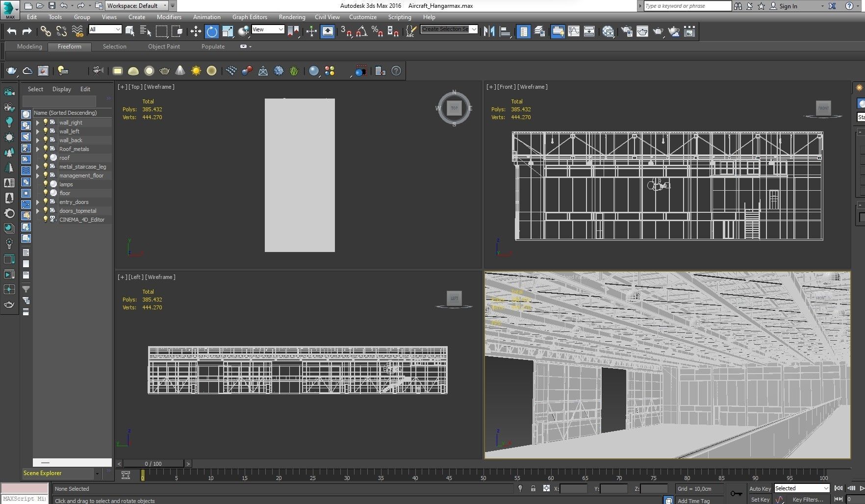Click the time slider 0 / 100 handle

pyautogui.click(x=153, y=463)
